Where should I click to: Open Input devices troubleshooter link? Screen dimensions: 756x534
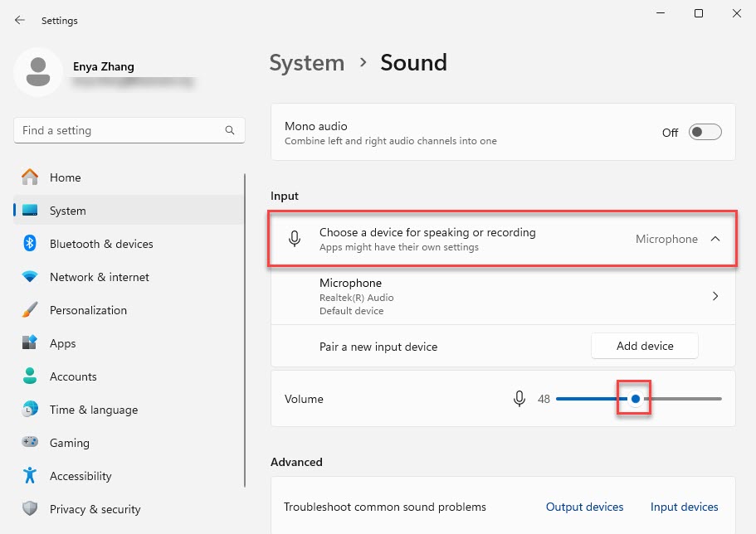684,507
